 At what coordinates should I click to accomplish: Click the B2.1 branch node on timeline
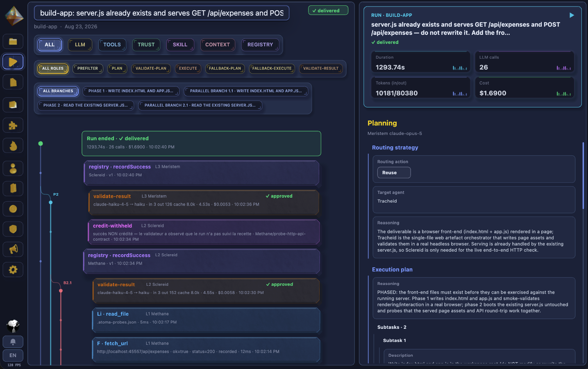(x=61, y=291)
